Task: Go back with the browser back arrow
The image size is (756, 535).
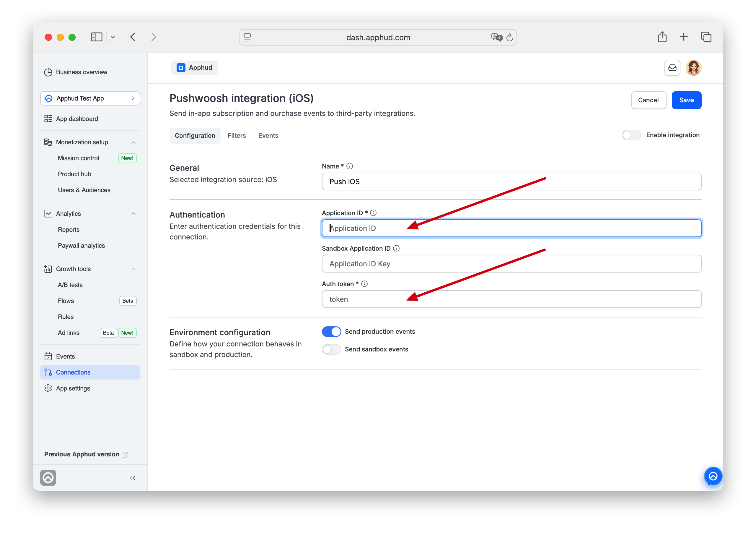Action: pyautogui.click(x=133, y=37)
